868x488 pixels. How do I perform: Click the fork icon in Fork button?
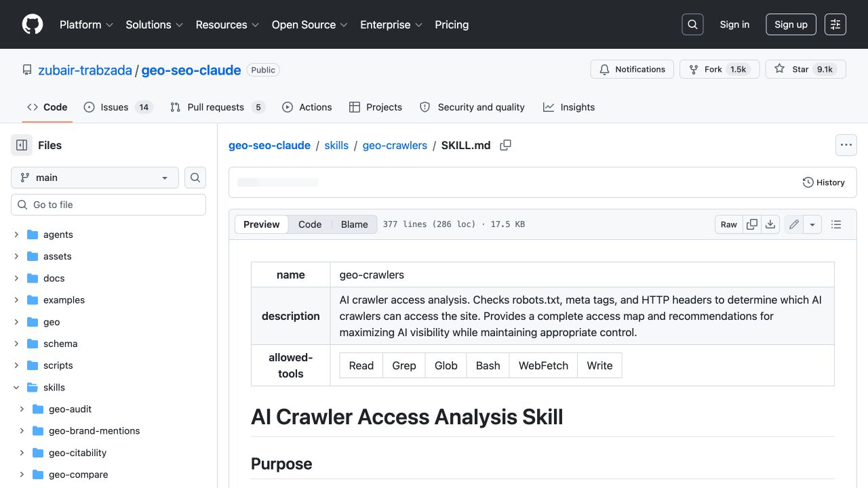click(694, 69)
